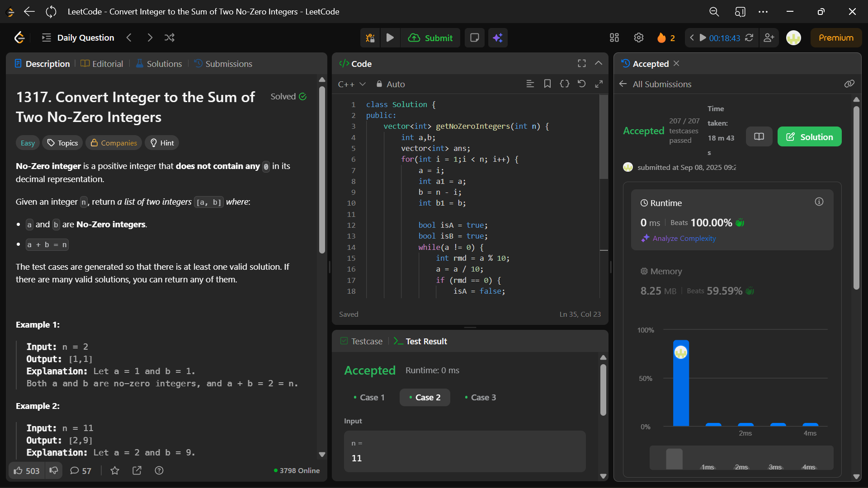
Task: Reset code to default icon
Action: click(x=582, y=84)
